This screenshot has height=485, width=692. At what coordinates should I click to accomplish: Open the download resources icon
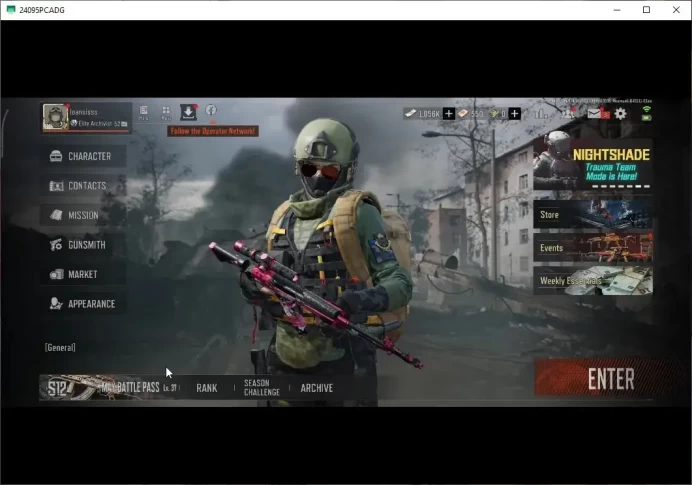pyautogui.click(x=188, y=113)
